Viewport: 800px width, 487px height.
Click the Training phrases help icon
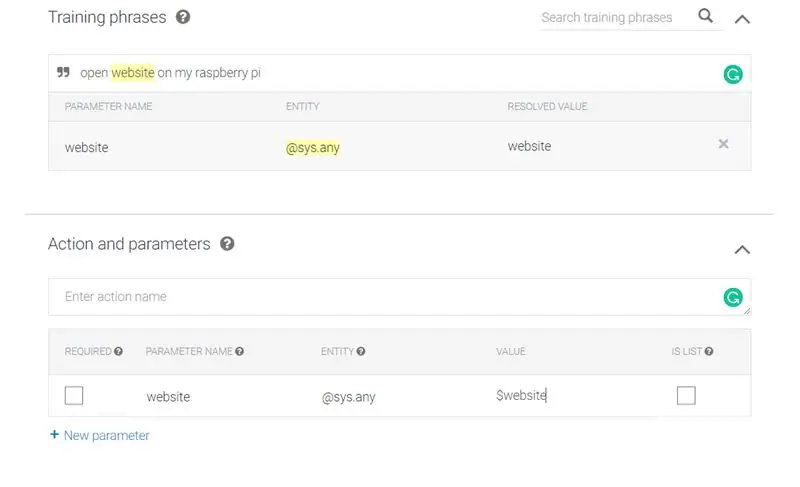pyautogui.click(x=183, y=17)
